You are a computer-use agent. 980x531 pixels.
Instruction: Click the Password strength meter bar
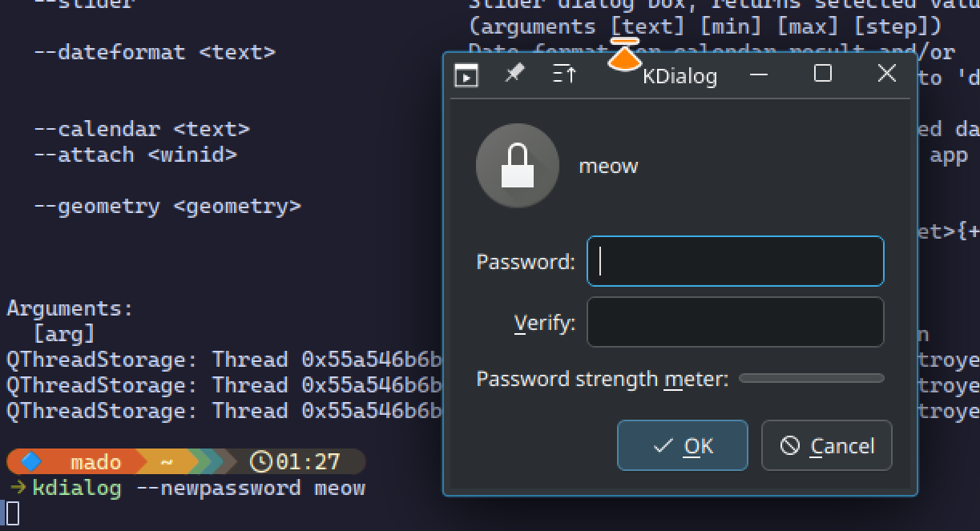811,378
